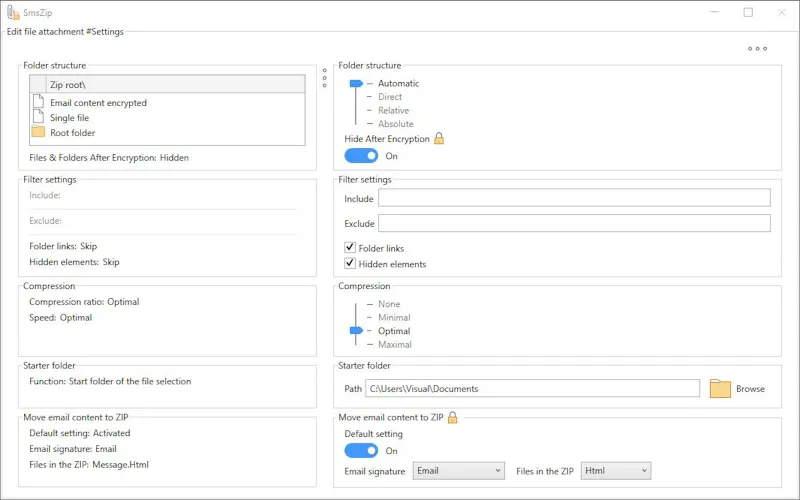800x500 pixels.
Task: Click the lock icon next to Hide After Encryption
Action: coord(439,138)
